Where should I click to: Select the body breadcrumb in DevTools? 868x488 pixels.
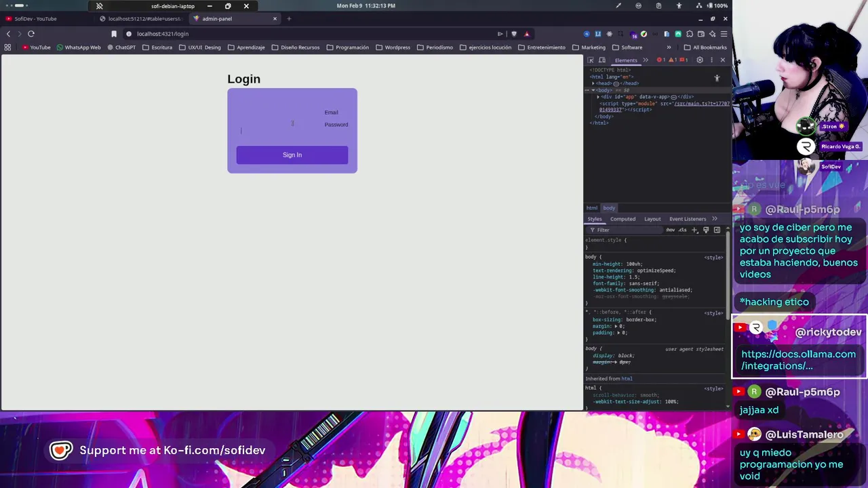(x=609, y=208)
